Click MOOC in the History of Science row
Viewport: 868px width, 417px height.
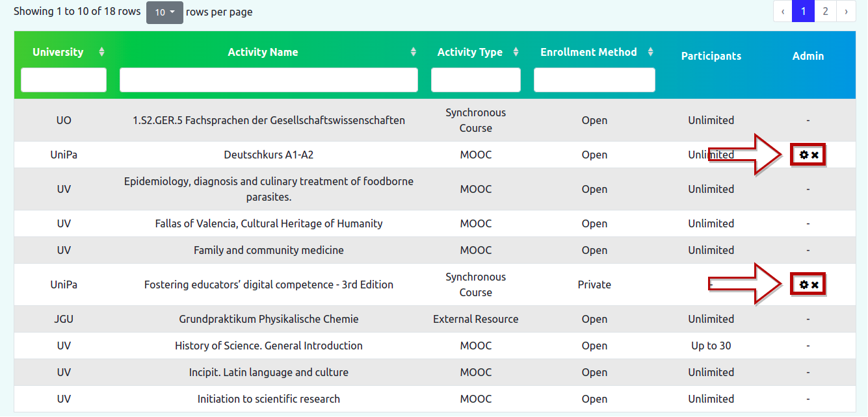(476, 346)
